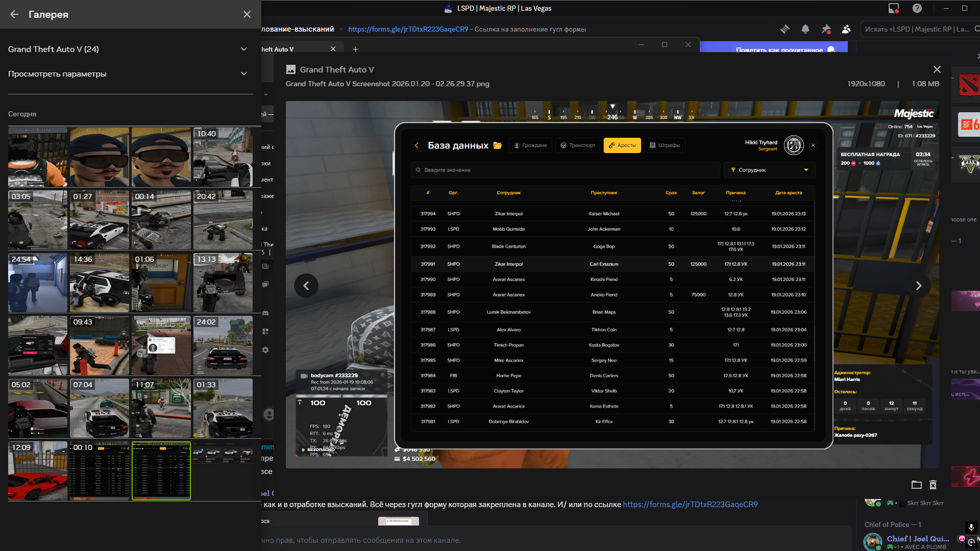Viewport: 980px width, 551px height.
Task: Toggle member list visibility icon
Action: point(846,29)
